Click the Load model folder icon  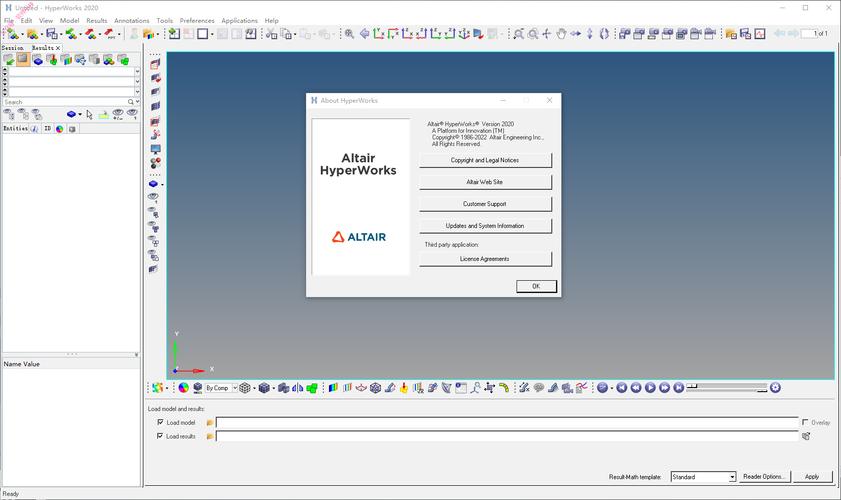click(210, 423)
